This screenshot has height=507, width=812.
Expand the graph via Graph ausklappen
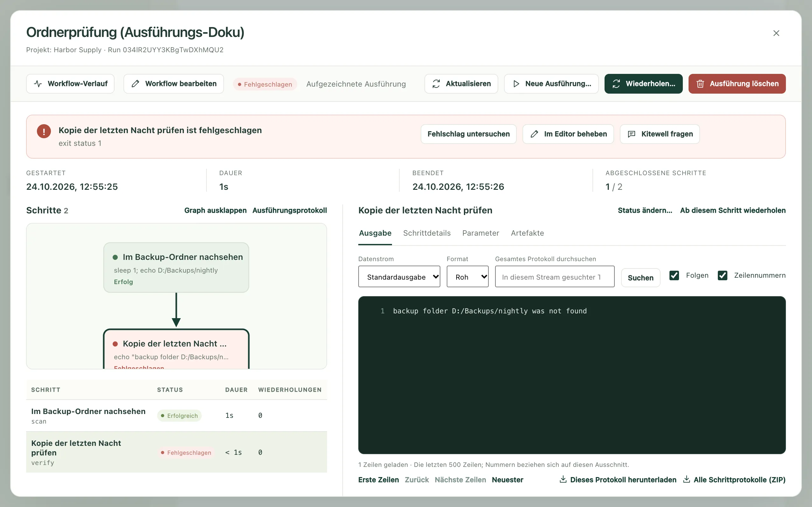215,211
